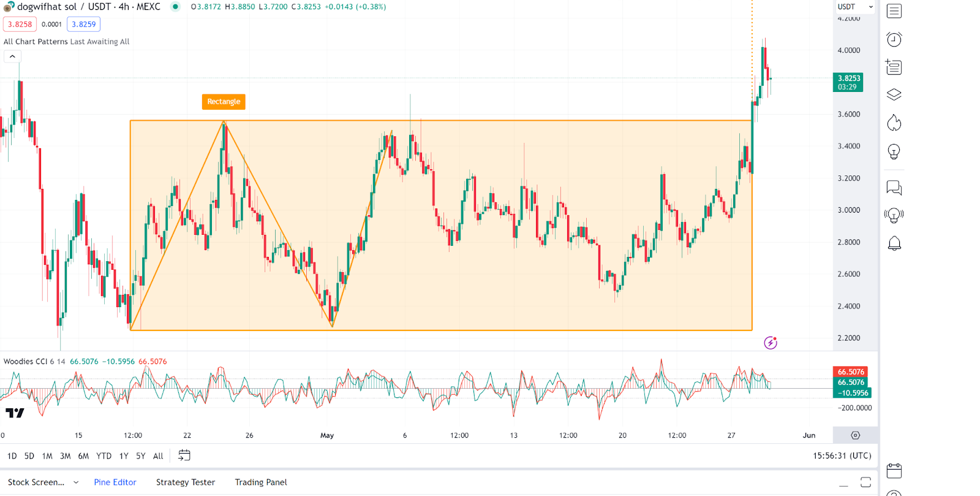
Task: Open the Calendar icon in right sidebar
Action: coord(894,471)
